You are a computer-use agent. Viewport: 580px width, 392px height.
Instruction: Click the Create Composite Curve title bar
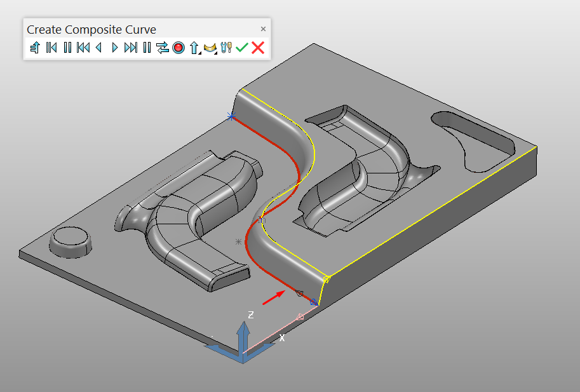(91, 29)
